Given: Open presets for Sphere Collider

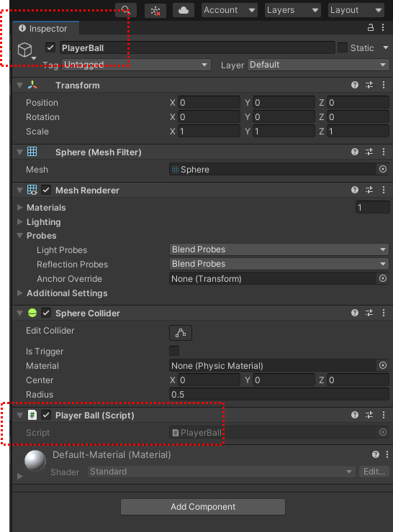Looking at the screenshot, I should tap(369, 313).
